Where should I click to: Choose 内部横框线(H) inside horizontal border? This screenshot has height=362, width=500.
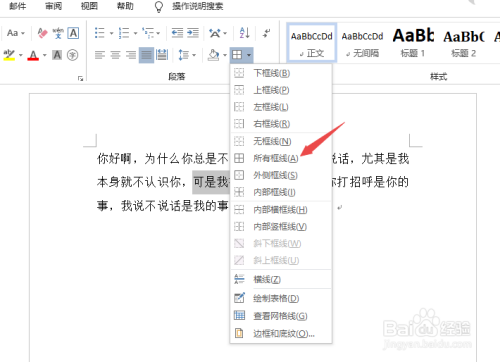point(281,210)
